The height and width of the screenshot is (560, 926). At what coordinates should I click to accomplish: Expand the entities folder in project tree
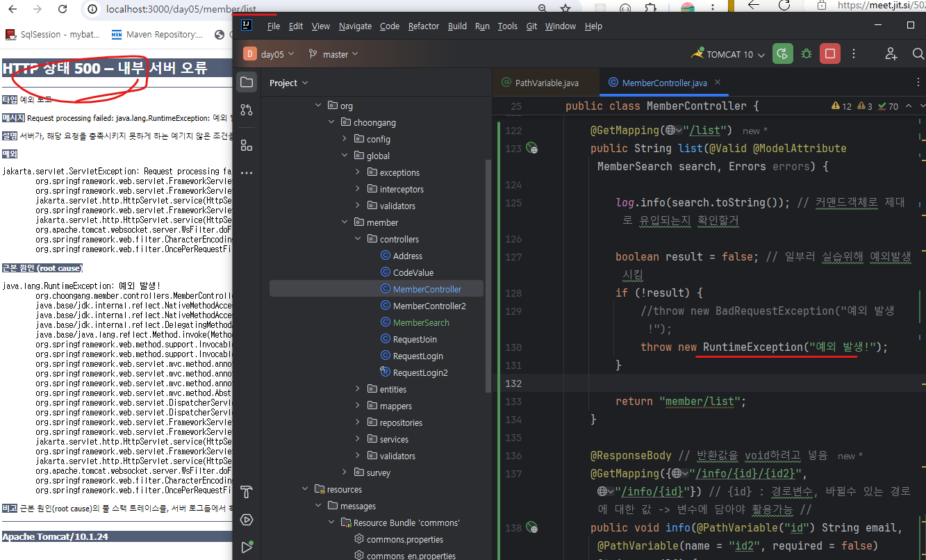click(358, 389)
